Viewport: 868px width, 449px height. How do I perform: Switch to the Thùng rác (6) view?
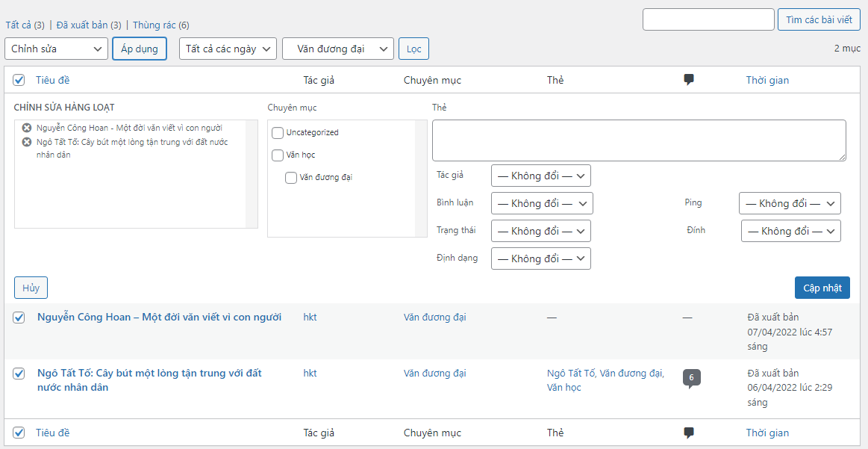point(160,25)
